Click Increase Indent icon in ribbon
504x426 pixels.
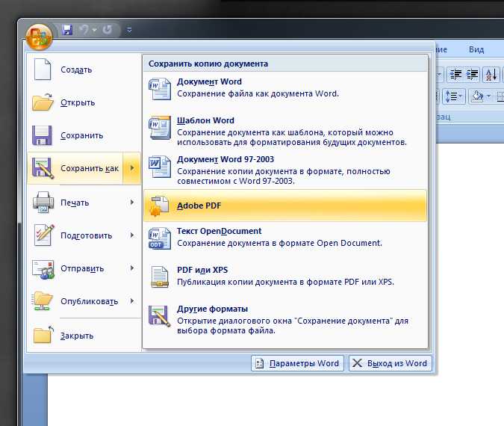[x=472, y=74]
